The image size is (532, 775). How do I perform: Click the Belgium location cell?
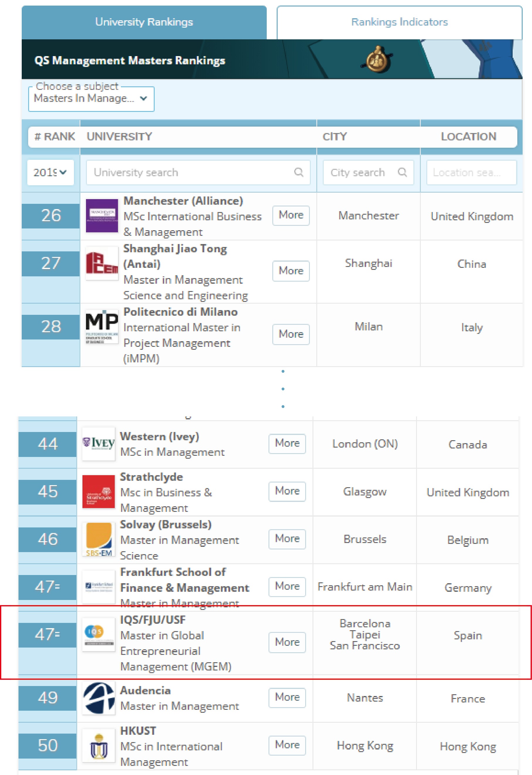[x=468, y=540]
